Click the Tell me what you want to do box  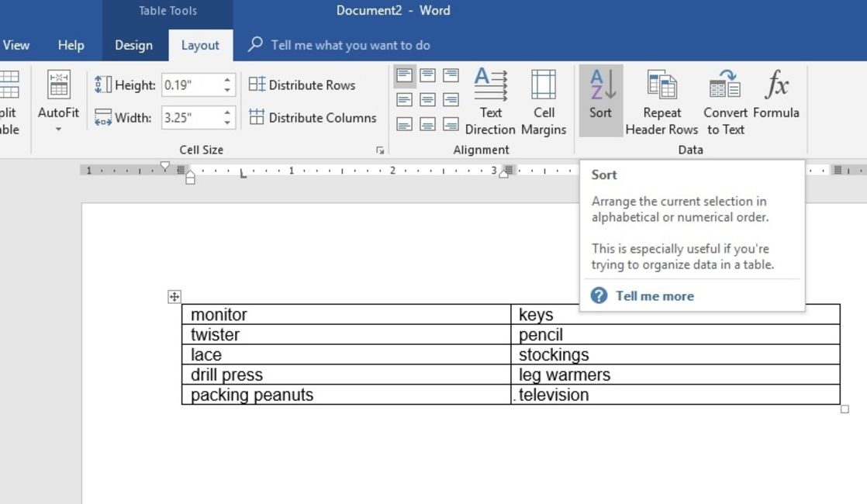click(x=350, y=45)
